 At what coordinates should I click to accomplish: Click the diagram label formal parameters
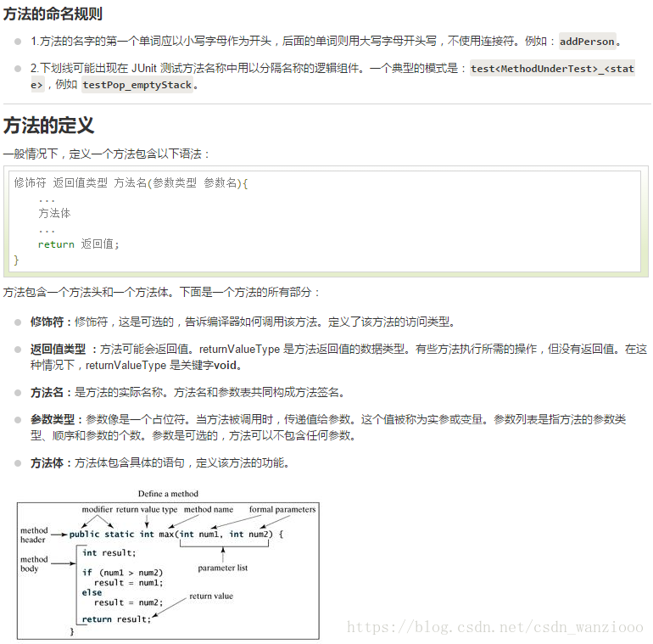282,509
